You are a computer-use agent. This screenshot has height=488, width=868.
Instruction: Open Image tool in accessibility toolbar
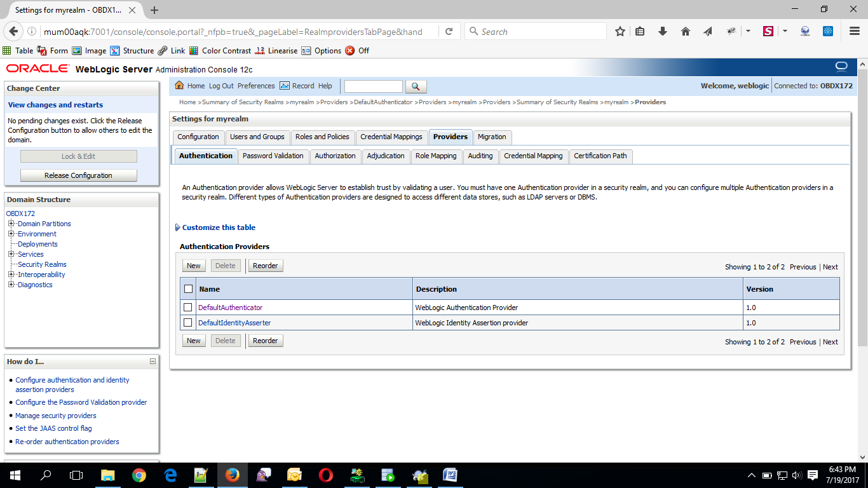89,50
